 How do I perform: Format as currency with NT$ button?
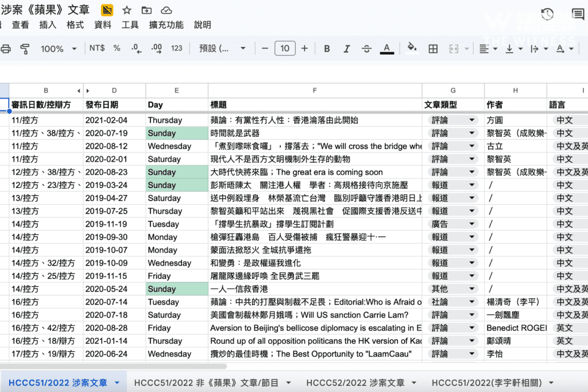click(x=97, y=48)
